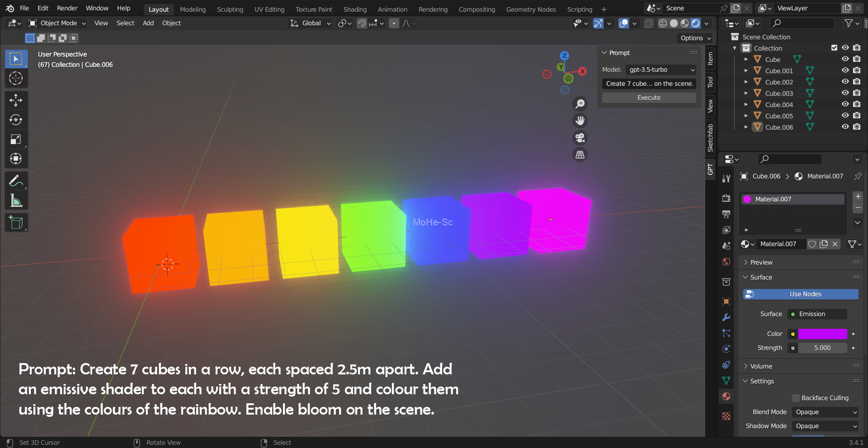Click the Execute button
This screenshot has width=868, height=448.
pyautogui.click(x=649, y=98)
